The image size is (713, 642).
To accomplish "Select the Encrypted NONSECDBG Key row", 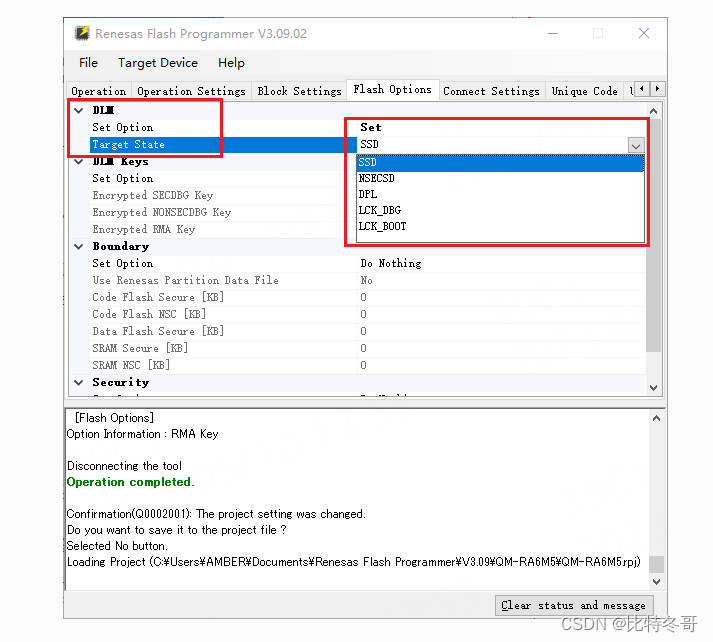I will coord(223,212).
